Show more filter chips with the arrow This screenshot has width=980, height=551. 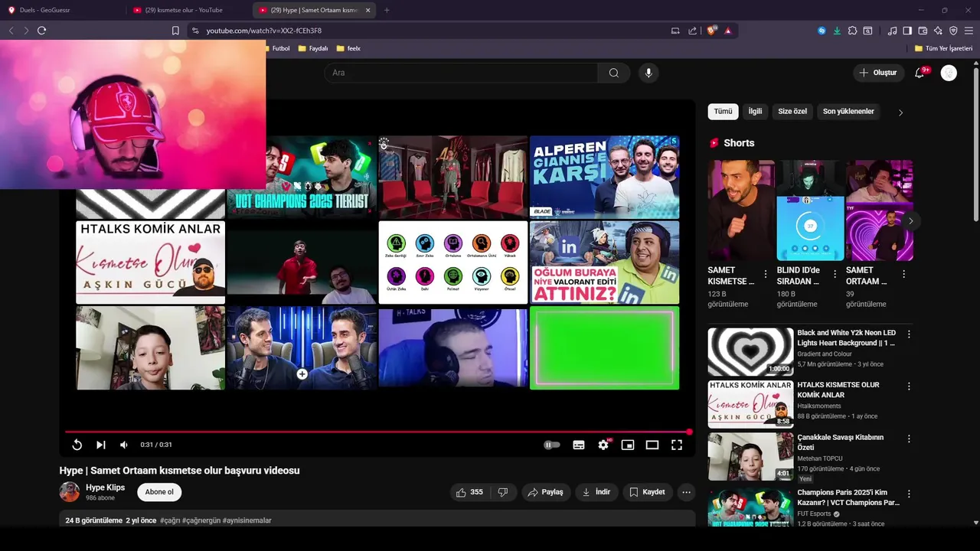900,112
